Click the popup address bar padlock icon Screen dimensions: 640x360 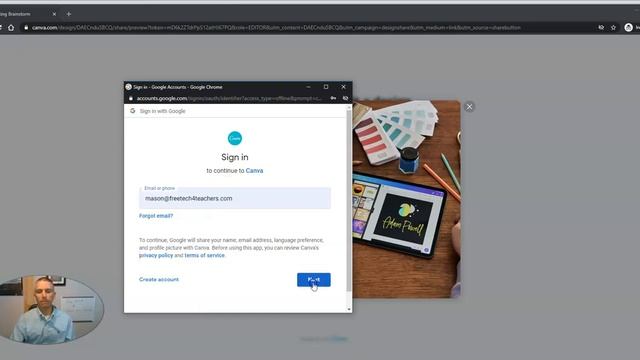(x=131, y=98)
